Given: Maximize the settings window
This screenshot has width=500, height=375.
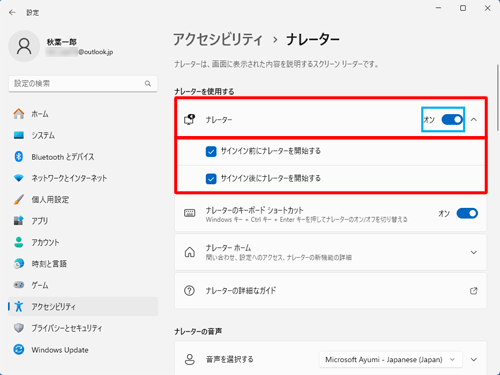Looking at the screenshot, I should click(x=463, y=8).
